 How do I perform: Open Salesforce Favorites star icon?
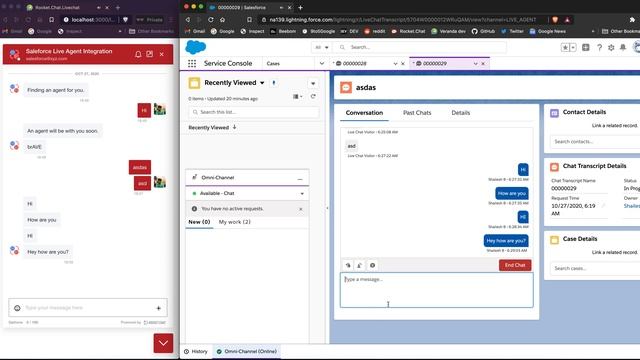565,47
